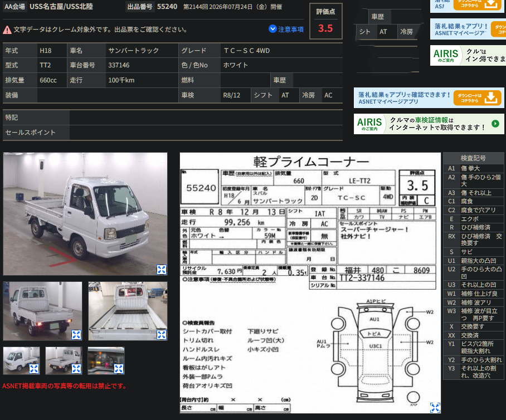Click the 評価点 3.5 score box
The height and width of the screenshot is (420, 506).
tap(325, 21)
